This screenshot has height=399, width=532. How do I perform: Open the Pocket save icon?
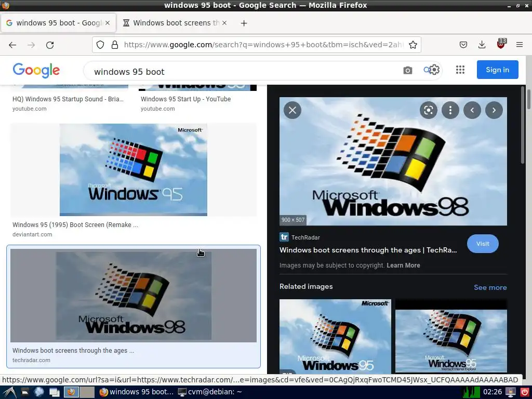463,45
